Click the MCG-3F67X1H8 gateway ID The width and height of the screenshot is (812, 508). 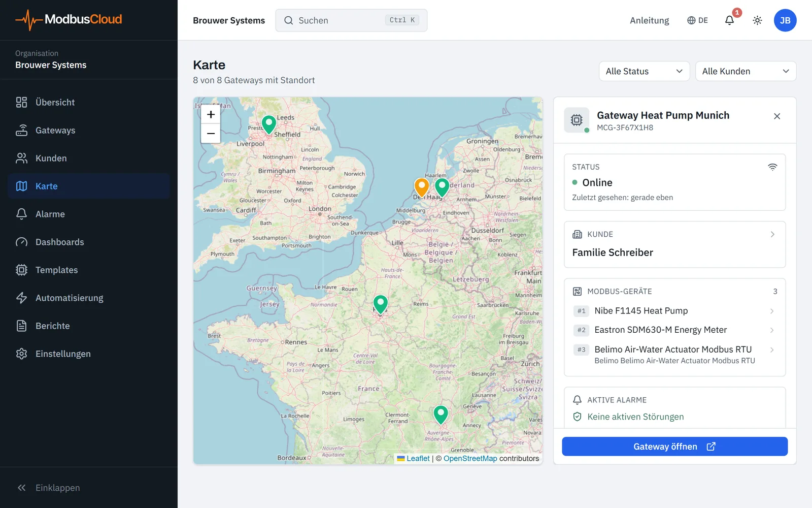(625, 128)
